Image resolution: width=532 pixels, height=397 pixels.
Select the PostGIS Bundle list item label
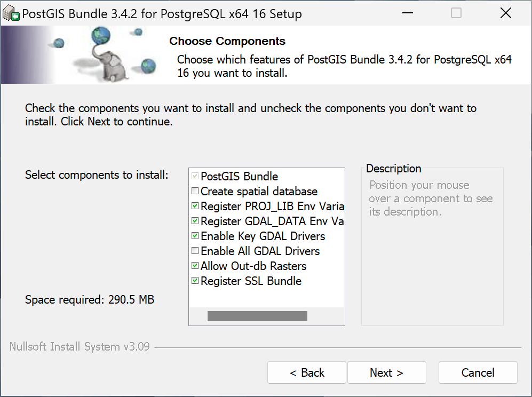pyautogui.click(x=239, y=177)
